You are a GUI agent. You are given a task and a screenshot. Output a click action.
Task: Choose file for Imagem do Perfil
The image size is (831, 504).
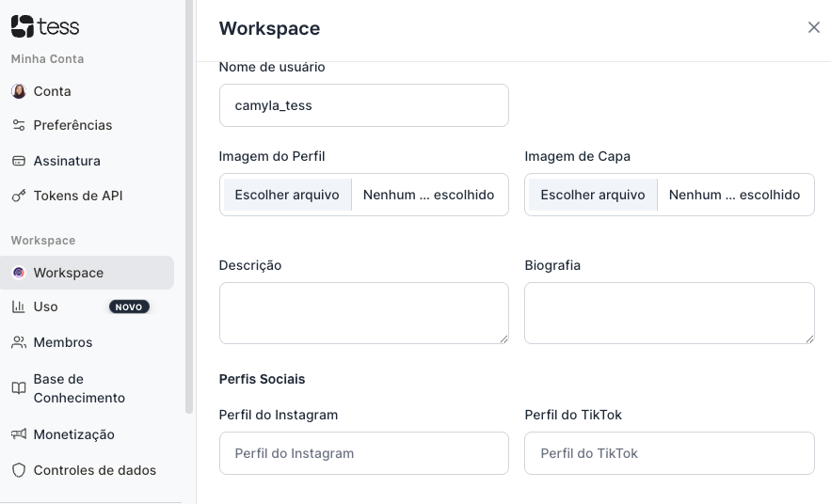(287, 195)
